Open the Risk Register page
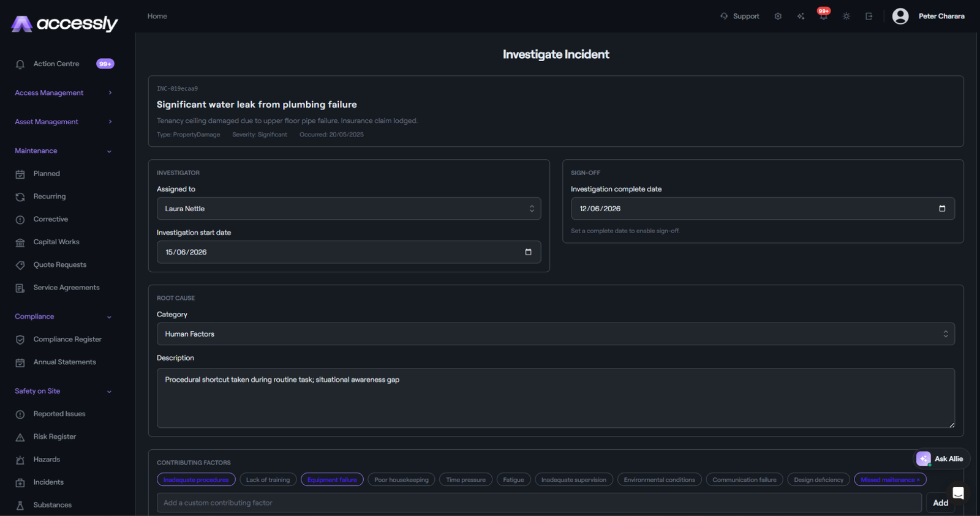This screenshot has width=980, height=516. pos(55,436)
